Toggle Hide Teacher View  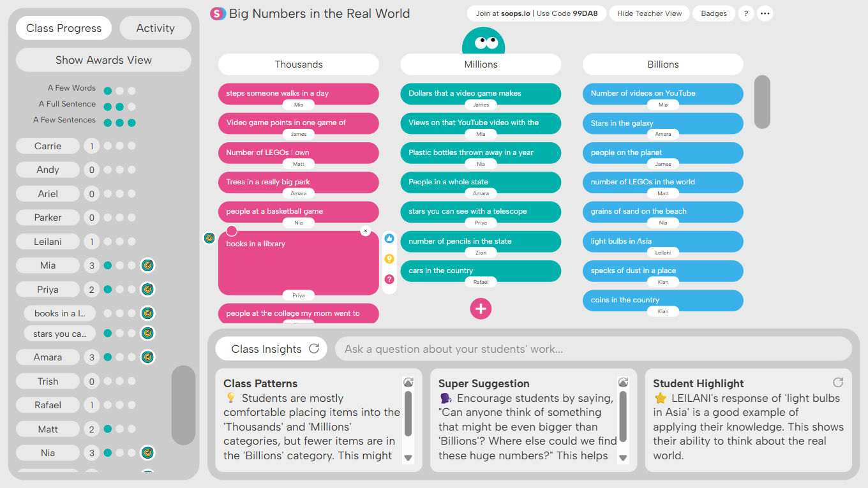pos(649,13)
